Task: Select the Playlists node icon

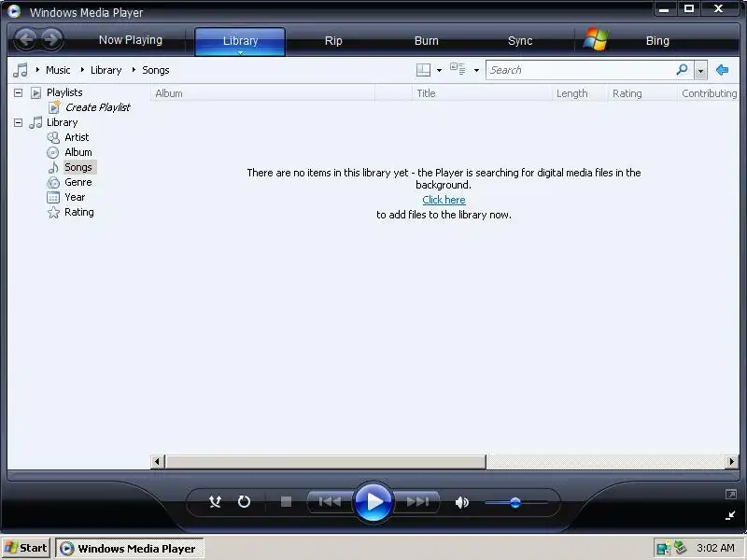Action: click(35, 92)
